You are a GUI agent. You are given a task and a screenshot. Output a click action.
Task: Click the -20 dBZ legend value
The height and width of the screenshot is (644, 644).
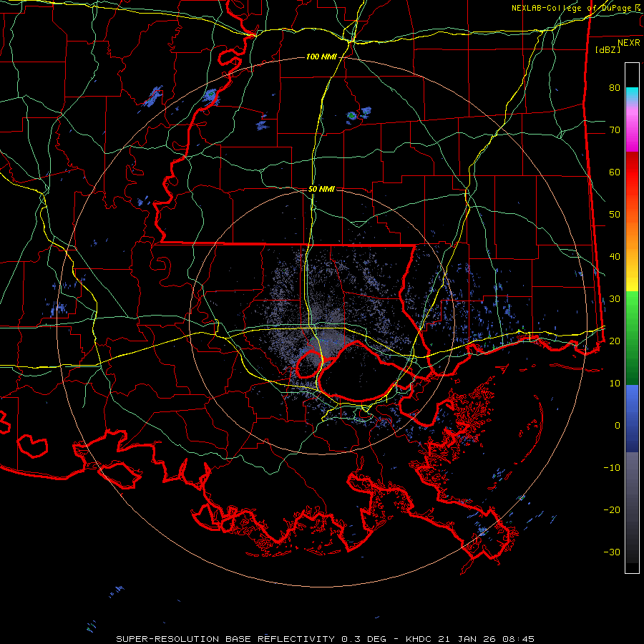coord(612,509)
